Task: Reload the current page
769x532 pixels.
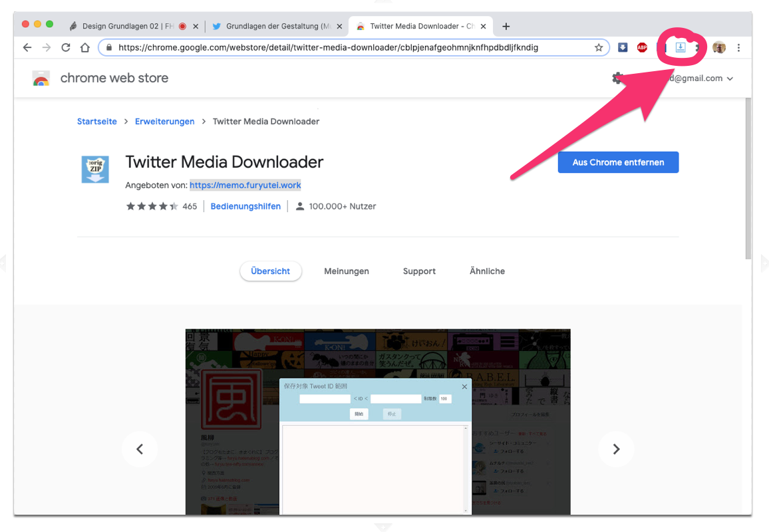Action: pos(65,47)
